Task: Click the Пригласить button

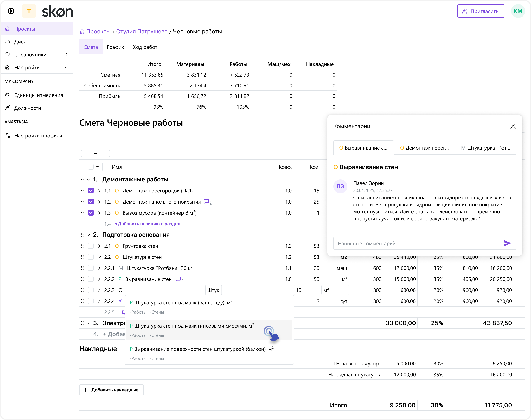Action: tap(481, 11)
